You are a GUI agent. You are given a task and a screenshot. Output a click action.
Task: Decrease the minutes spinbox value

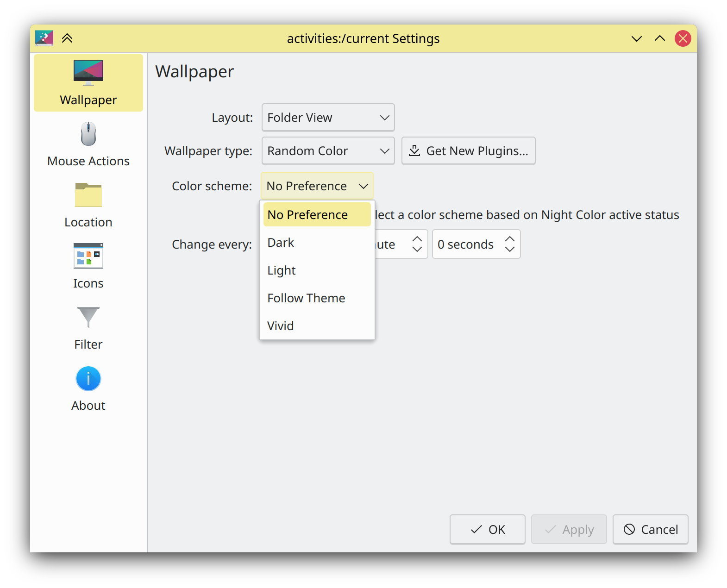pos(417,250)
